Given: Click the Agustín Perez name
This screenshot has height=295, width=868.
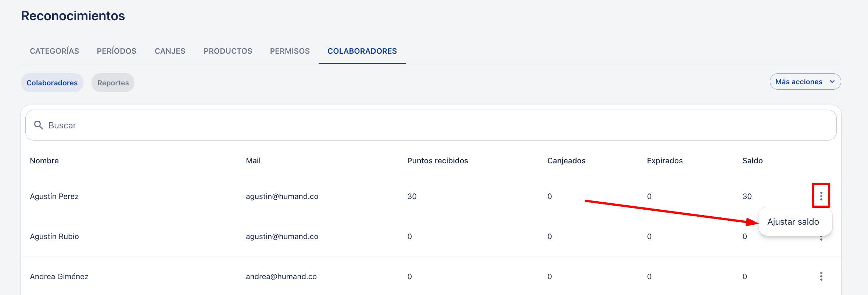Looking at the screenshot, I should coord(54,196).
